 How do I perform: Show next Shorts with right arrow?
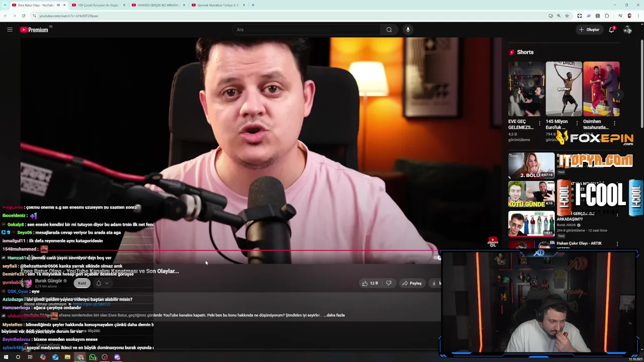tap(618, 95)
